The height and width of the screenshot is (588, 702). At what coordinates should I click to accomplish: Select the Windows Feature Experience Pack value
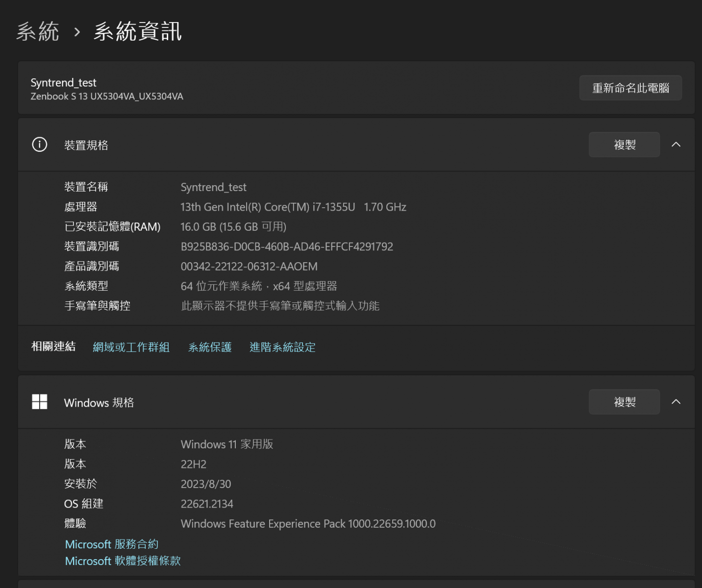point(308,524)
